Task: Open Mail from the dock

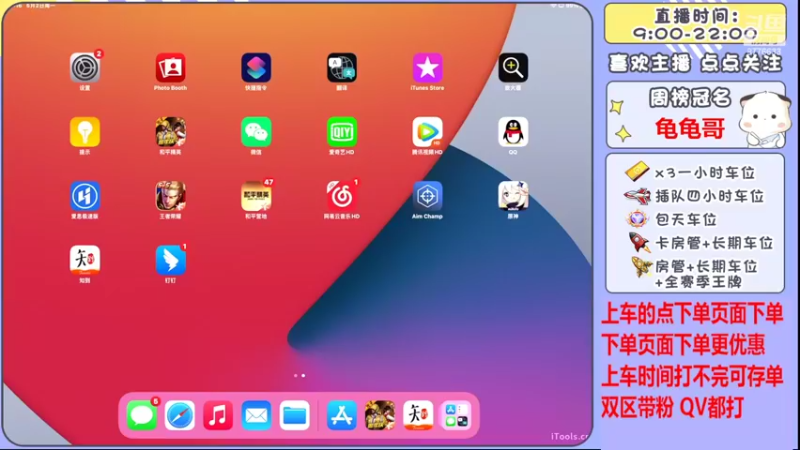Action: click(x=256, y=415)
